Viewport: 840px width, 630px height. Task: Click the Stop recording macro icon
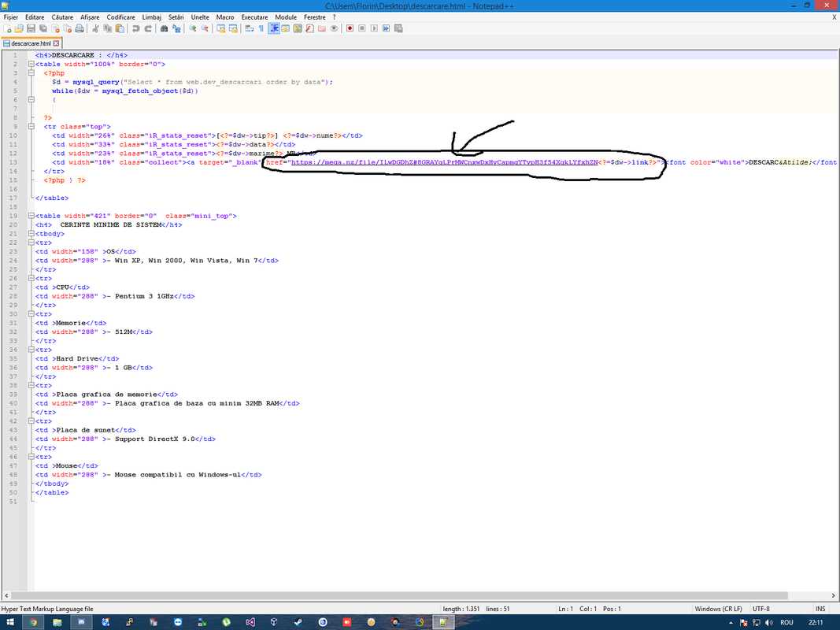[x=362, y=28]
